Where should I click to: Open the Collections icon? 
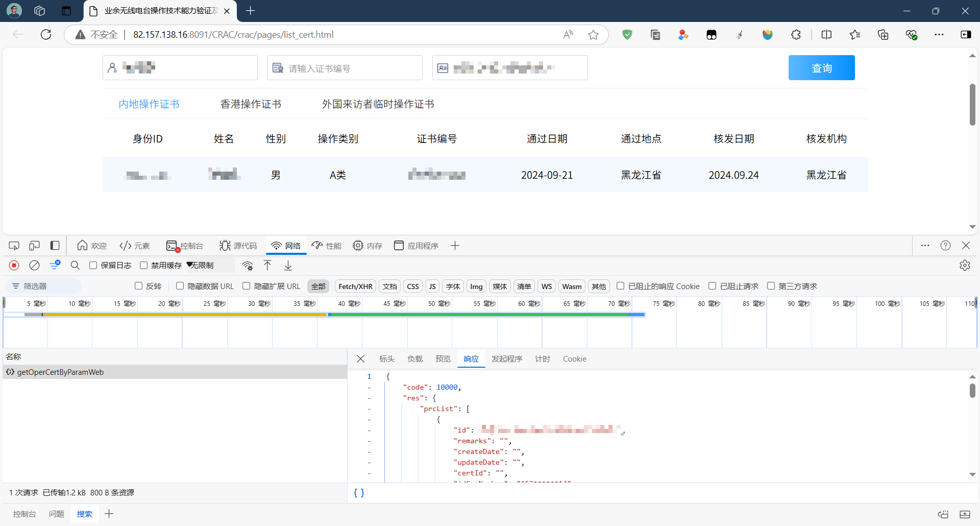(x=883, y=35)
